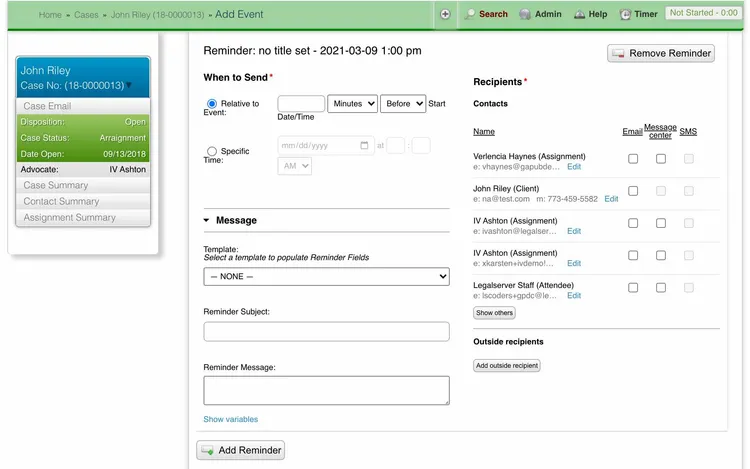Viewport: 750px width, 469px height.
Task: Click the Add Reminder button
Action: point(241,450)
